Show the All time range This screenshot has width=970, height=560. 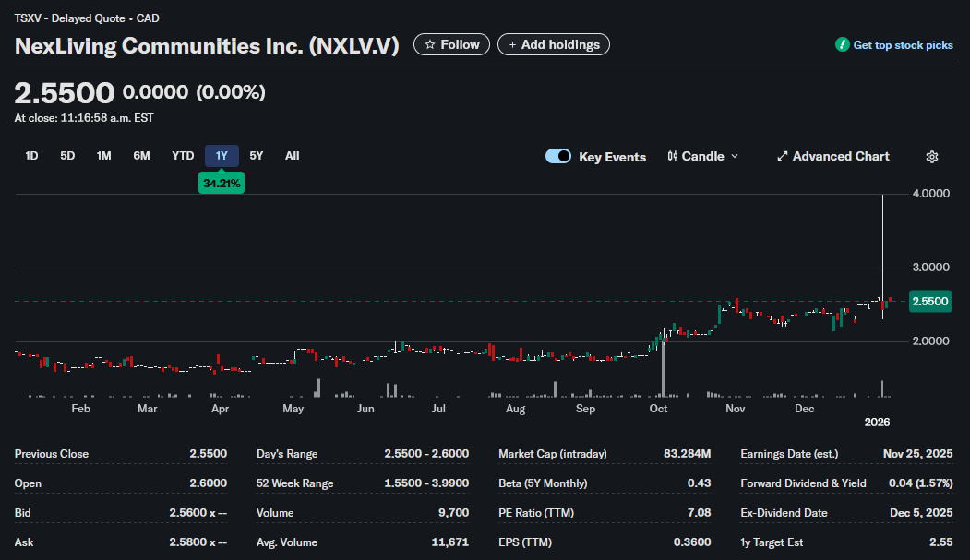coord(292,156)
